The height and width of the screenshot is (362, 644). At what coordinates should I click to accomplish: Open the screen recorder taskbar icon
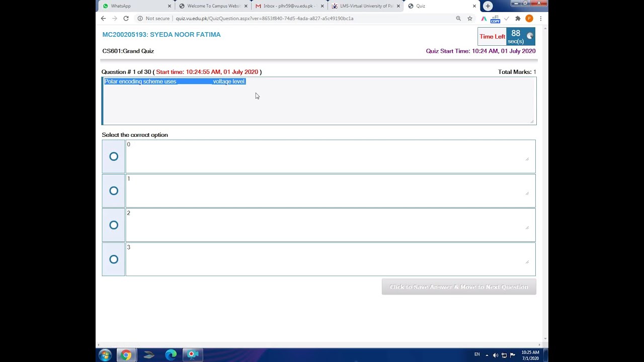click(192, 355)
